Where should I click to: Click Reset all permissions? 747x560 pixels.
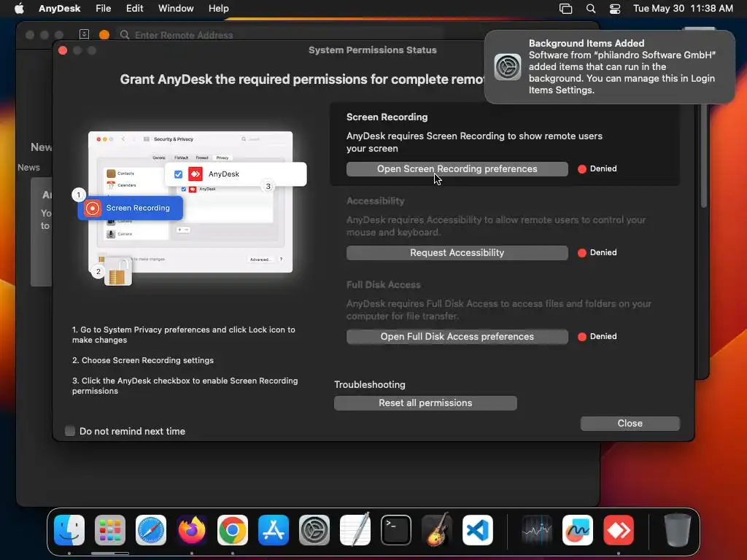pos(425,402)
